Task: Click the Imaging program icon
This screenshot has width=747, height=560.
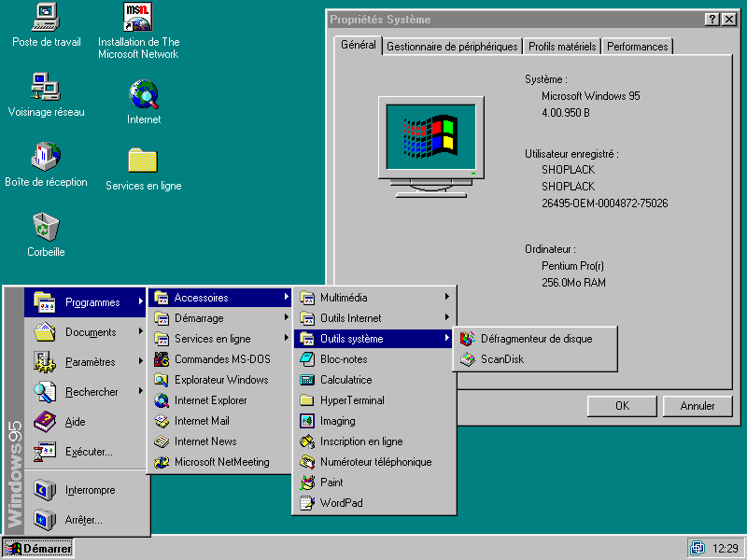Action: point(307,421)
